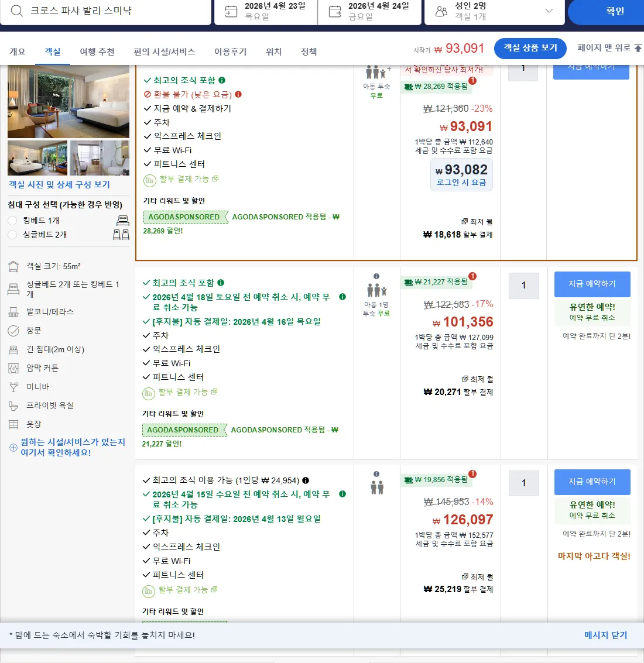Image resolution: width=644 pixels, height=663 pixels.
Task: Open room quantity dropdown for ₩126,097 offer
Action: pyautogui.click(x=523, y=483)
